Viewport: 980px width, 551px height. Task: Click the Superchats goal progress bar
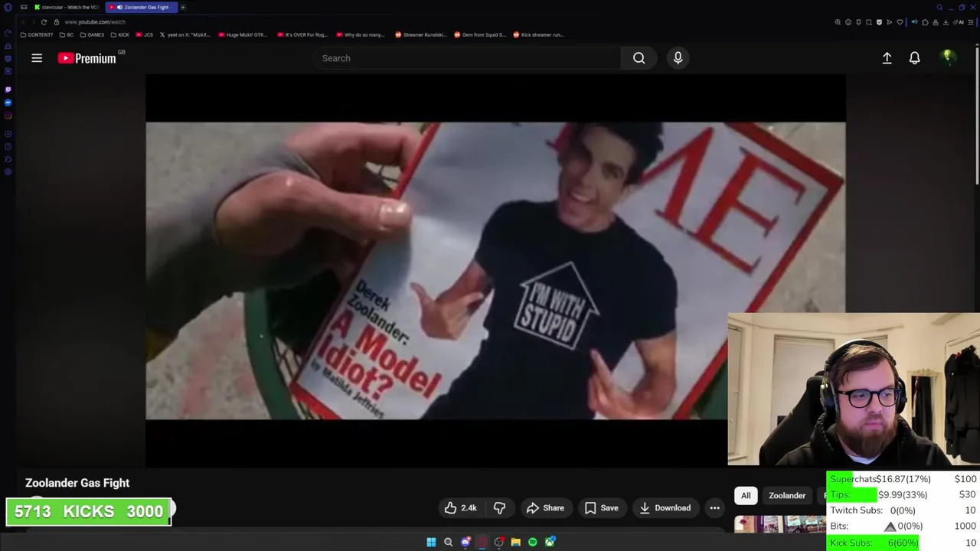click(903, 479)
